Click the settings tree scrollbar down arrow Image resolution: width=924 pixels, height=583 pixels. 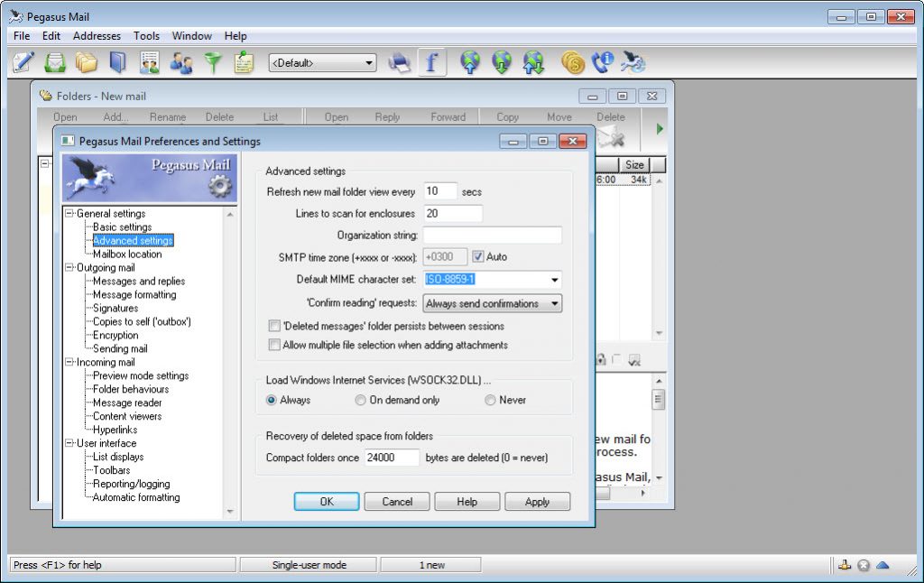coord(230,512)
